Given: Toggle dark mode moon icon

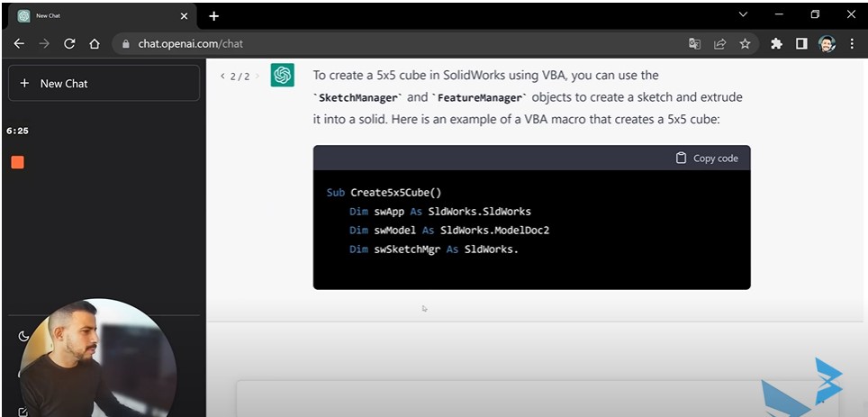Looking at the screenshot, I should tap(23, 336).
